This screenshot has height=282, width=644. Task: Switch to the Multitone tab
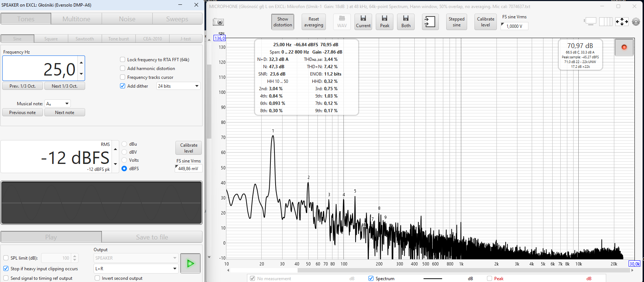coord(76,19)
